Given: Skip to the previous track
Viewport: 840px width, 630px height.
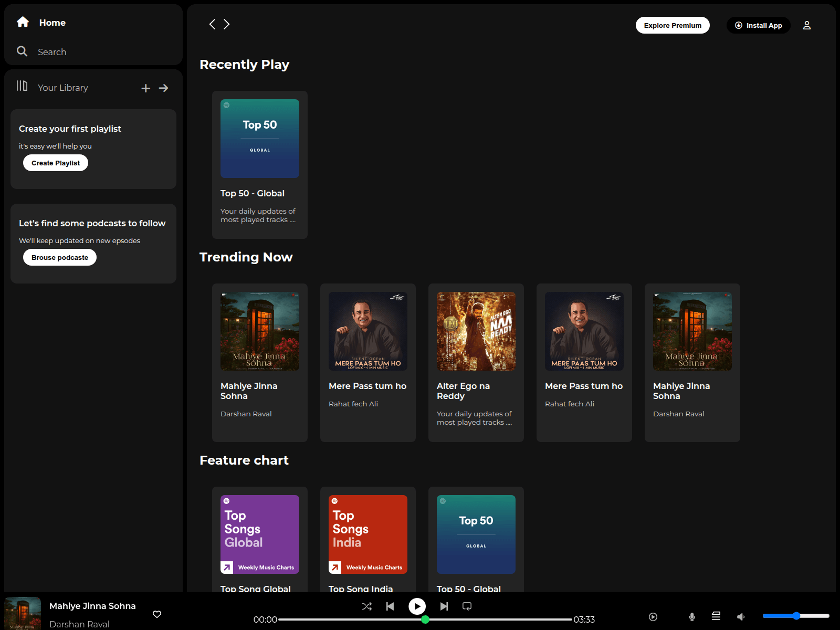Looking at the screenshot, I should 390,606.
